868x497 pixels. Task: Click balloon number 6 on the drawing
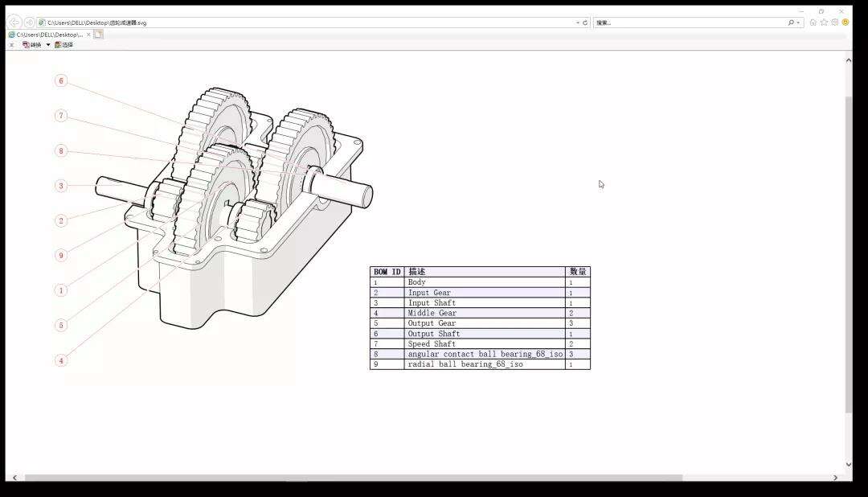(61, 80)
